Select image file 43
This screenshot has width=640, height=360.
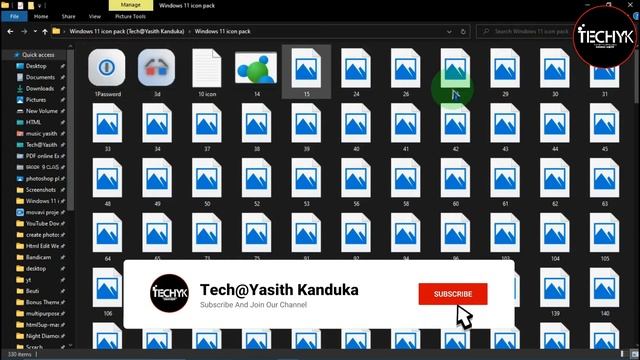coord(505,127)
